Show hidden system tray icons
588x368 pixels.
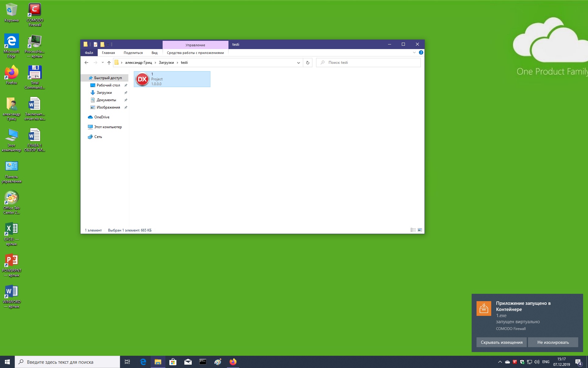click(x=500, y=362)
